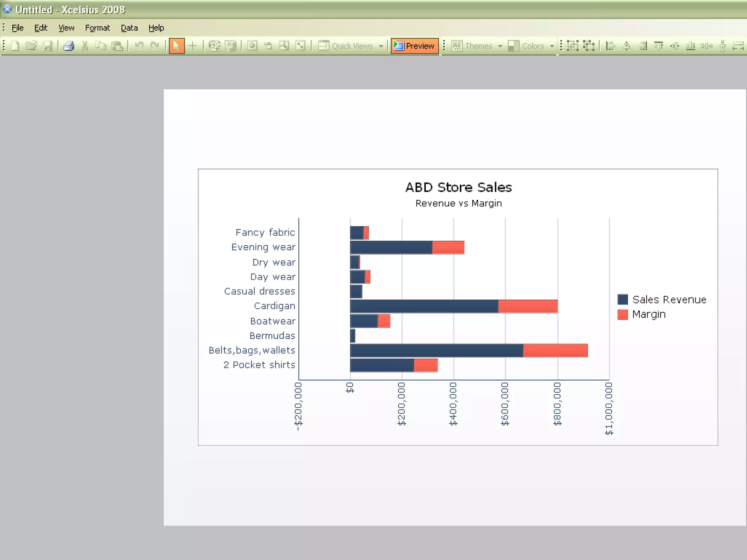Click the Cardigan Sales Revenue bar

(x=424, y=306)
